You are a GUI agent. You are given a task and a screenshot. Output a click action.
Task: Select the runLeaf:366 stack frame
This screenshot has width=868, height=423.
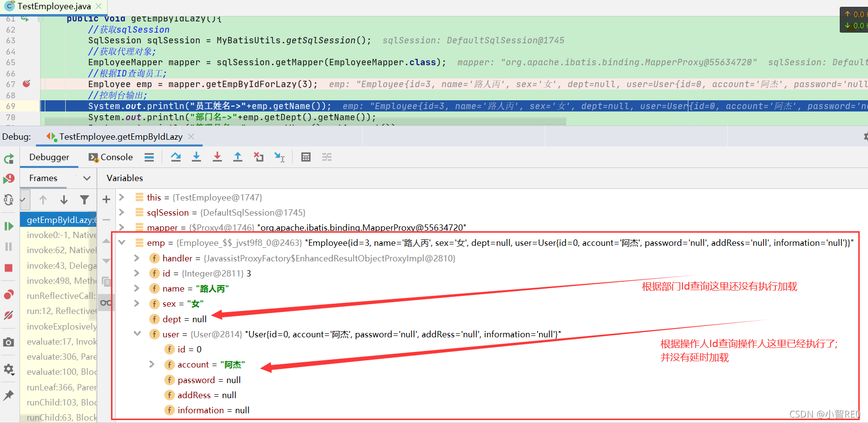pos(58,387)
